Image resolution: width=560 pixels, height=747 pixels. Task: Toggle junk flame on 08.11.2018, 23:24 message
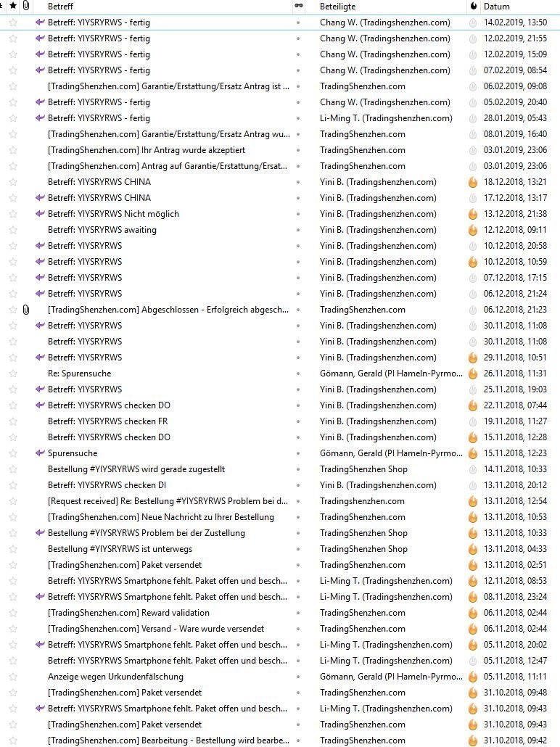[473, 597]
